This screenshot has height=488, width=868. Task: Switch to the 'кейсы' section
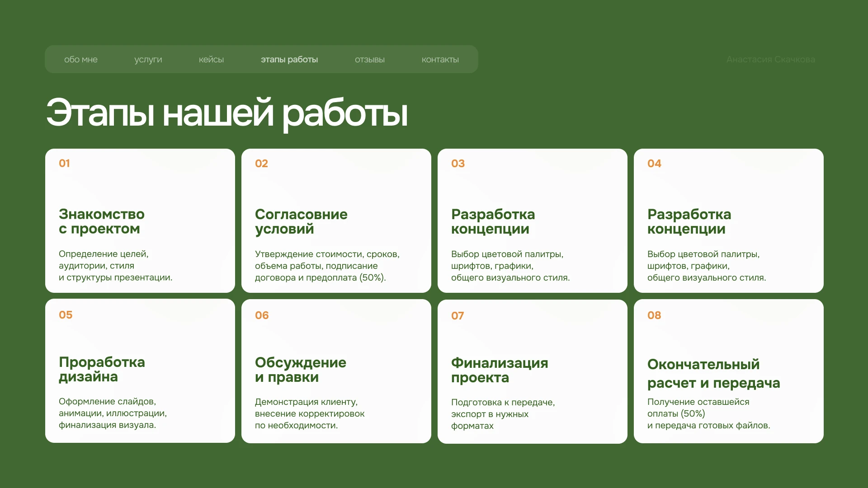211,60
